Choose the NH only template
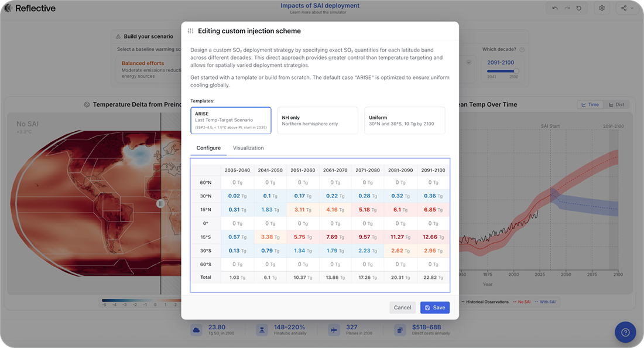The height and width of the screenshot is (348, 644). [317, 120]
